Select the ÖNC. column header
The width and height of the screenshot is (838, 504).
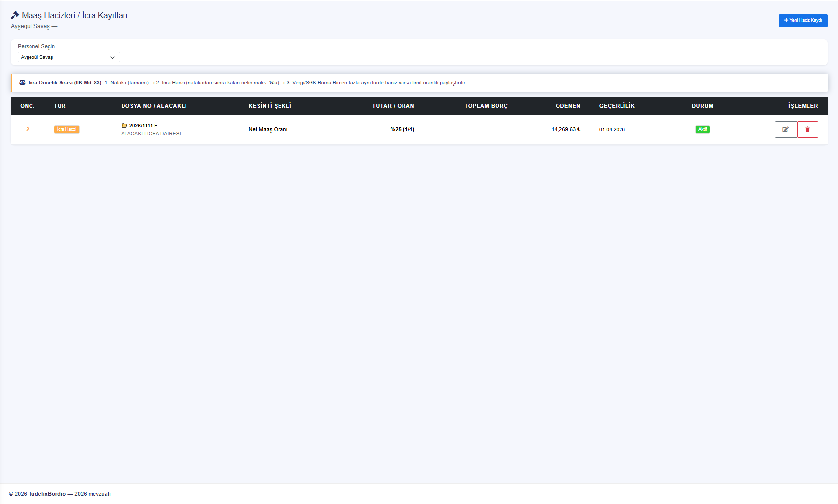tap(28, 106)
